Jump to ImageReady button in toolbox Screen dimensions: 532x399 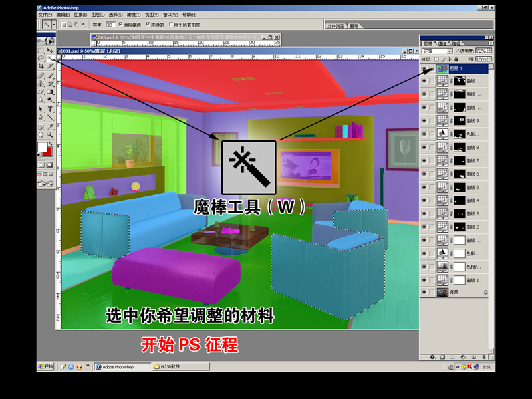coord(46,184)
